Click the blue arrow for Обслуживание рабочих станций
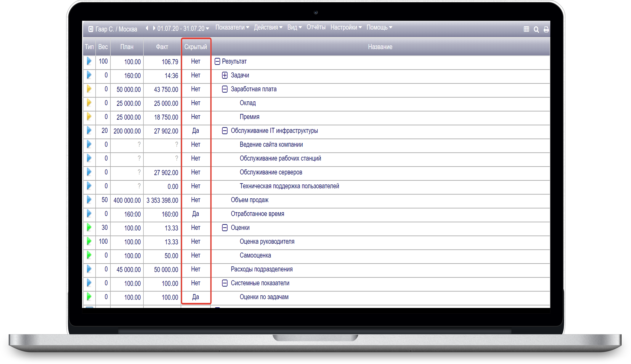 (89, 158)
